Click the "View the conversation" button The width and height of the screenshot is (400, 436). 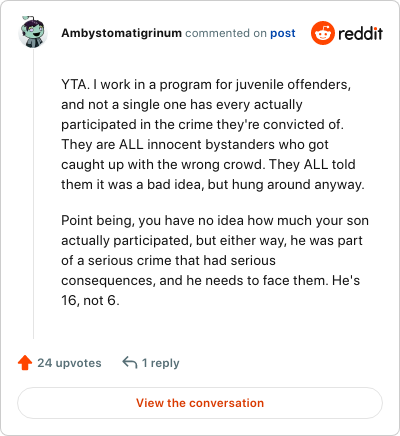pos(200,403)
